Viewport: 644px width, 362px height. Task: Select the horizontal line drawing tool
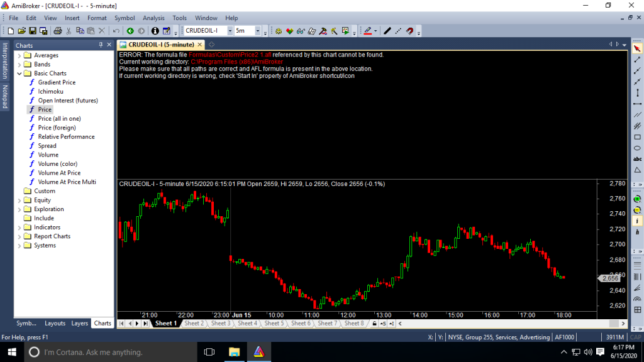pos(637,104)
